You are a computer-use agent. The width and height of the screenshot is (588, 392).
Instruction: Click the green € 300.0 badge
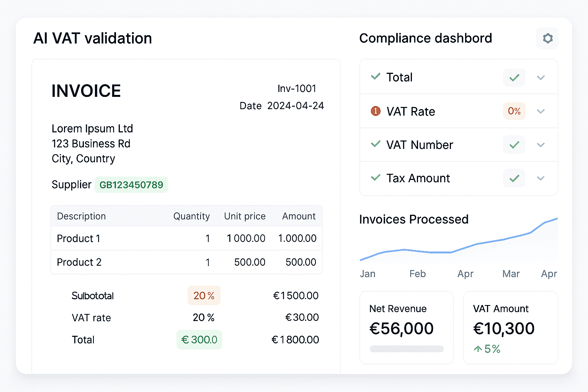click(199, 340)
